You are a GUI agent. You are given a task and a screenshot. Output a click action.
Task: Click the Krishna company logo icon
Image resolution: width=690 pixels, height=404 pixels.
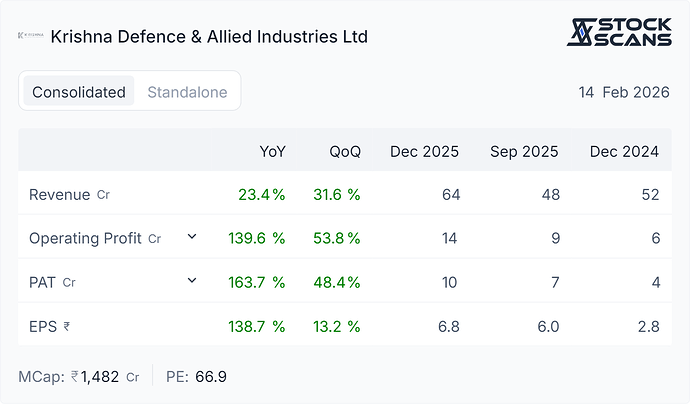(x=31, y=35)
